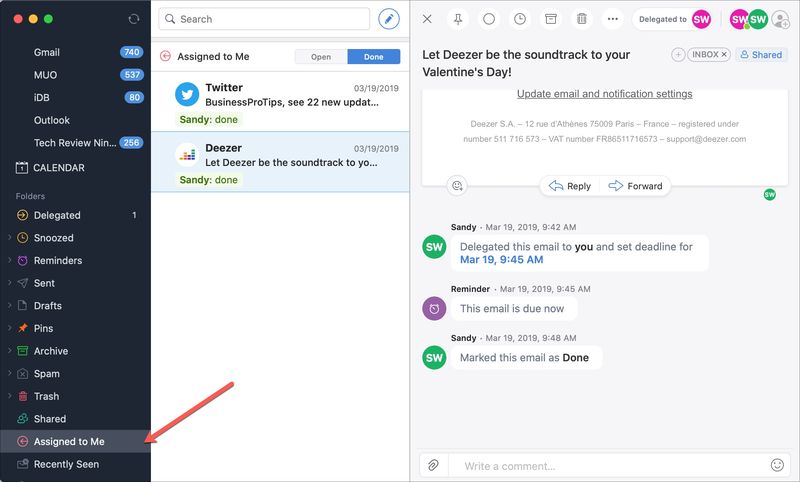The width and height of the screenshot is (800, 482).
Task: Expand the Spam folder chevron
Action: [x=9, y=373]
